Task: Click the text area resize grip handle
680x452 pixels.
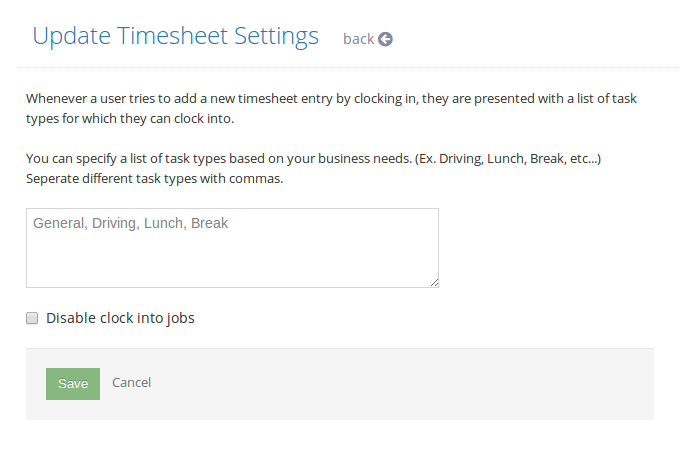Action: point(435,283)
